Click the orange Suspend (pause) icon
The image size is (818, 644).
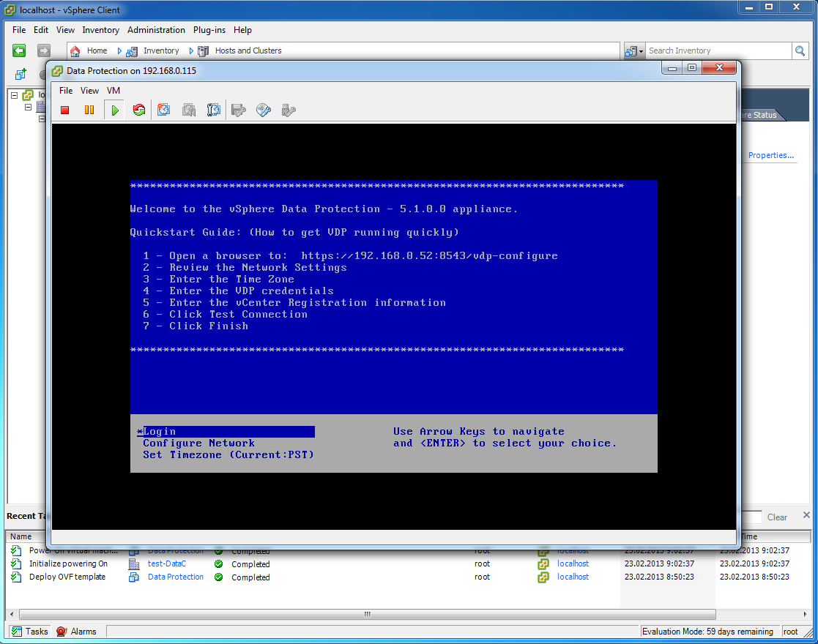[89, 110]
